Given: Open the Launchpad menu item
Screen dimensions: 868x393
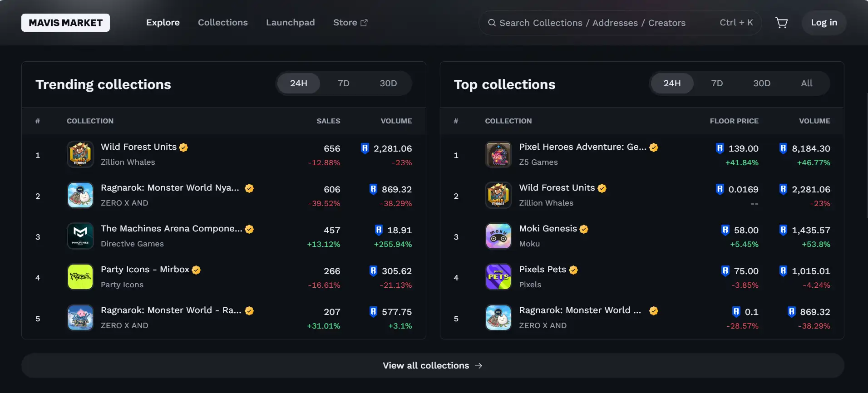Looking at the screenshot, I should coord(290,23).
